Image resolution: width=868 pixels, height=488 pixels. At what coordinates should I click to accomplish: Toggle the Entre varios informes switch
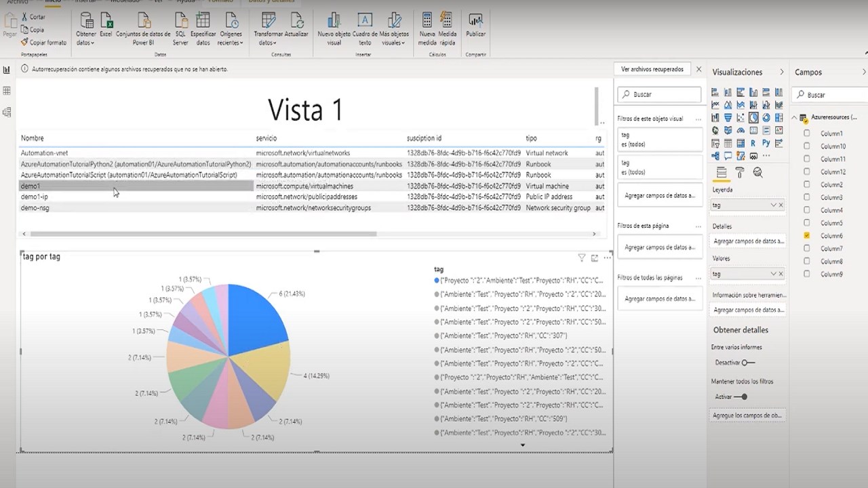[748, 363]
